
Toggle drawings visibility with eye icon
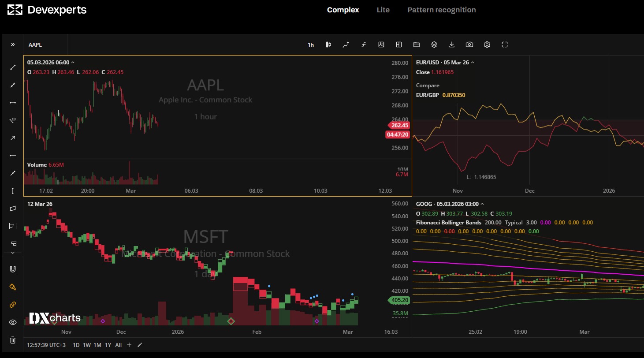(x=12, y=322)
